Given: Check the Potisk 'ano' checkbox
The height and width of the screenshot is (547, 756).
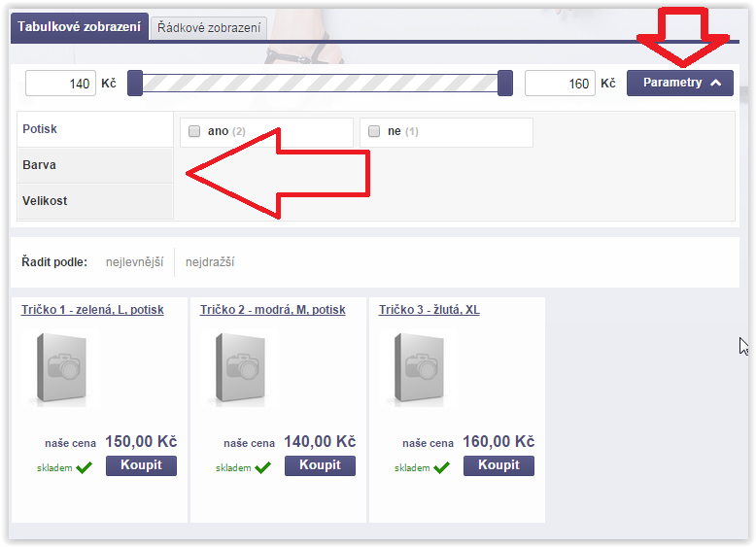Looking at the screenshot, I should tap(194, 131).
